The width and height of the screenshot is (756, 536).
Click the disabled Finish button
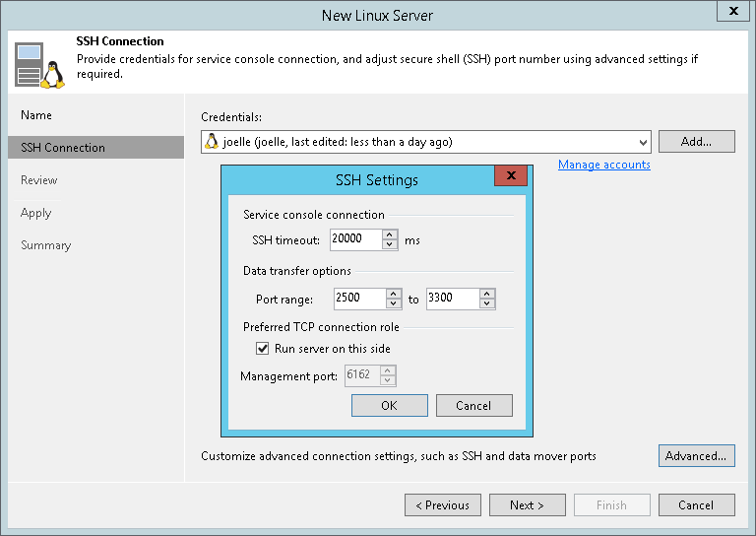click(612, 505)
